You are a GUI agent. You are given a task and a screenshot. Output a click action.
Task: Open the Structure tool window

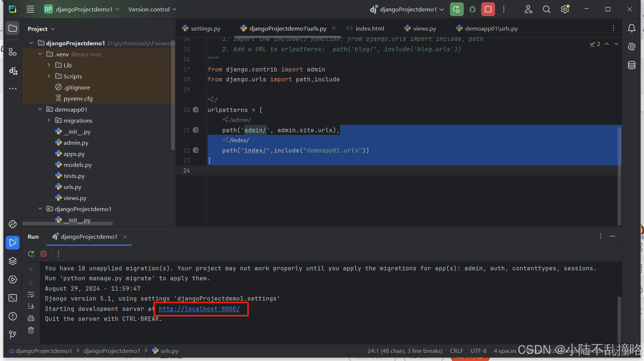tap(13, 52)
